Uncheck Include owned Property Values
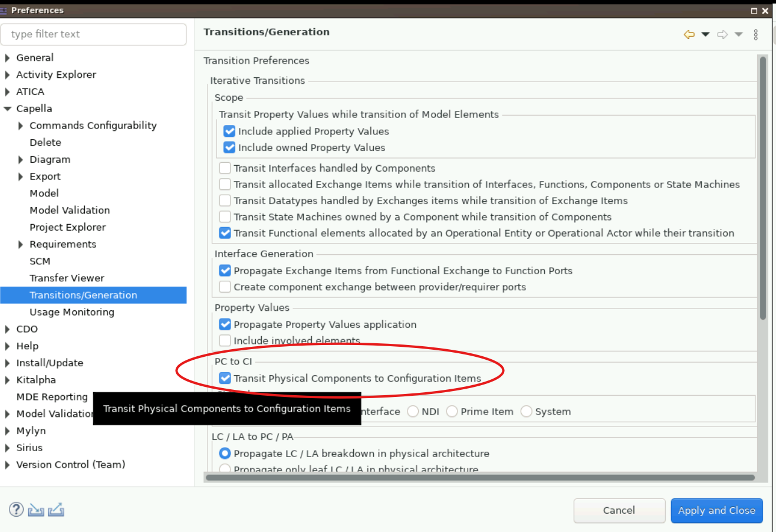Image resolution: width=776 pixels, height=532 pixels. pos(229,147)
